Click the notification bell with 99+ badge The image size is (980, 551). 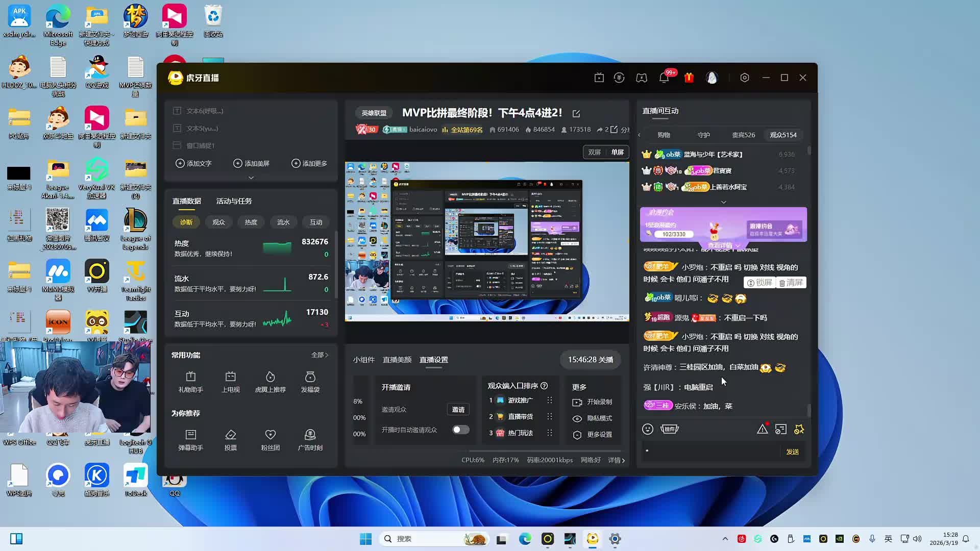tap(664, 78)
